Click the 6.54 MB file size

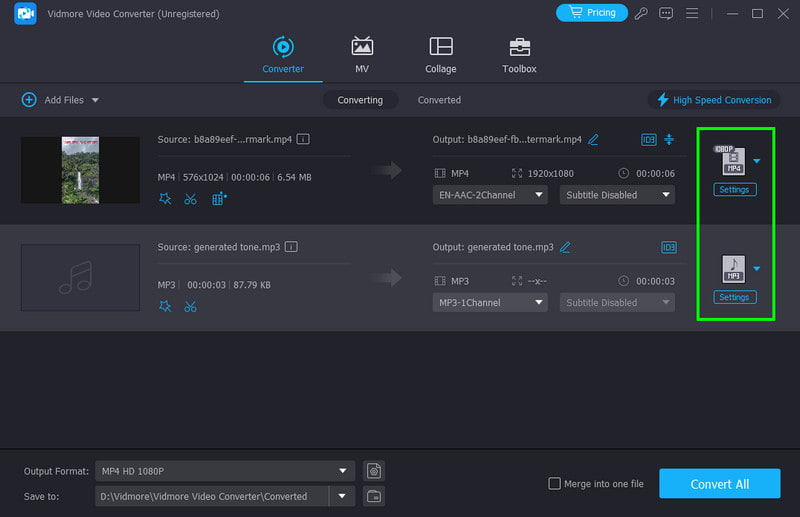click(294, 177)
